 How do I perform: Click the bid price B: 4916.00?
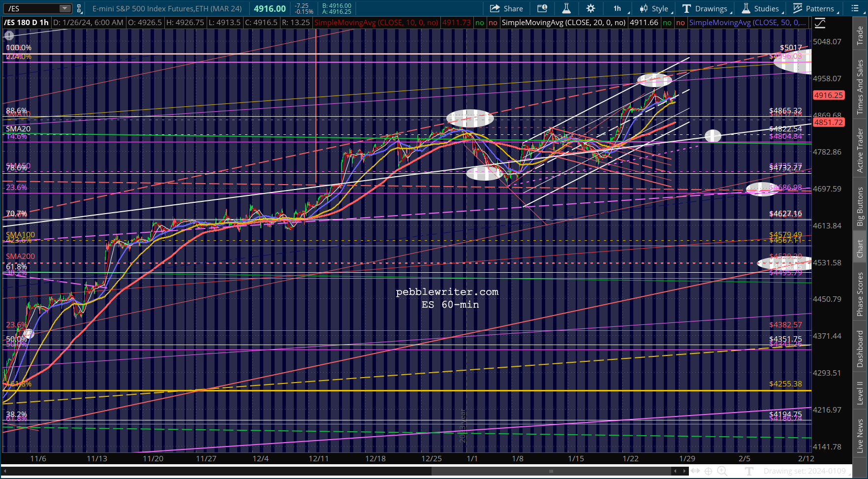point(337,6)
